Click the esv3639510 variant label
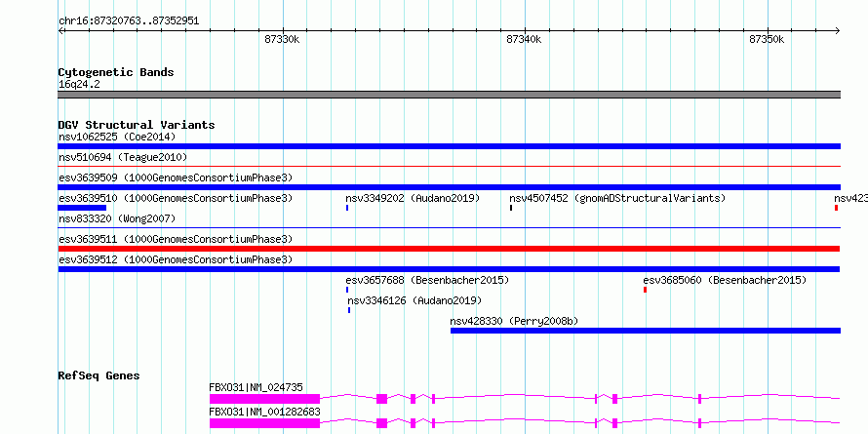 (176, 198)
